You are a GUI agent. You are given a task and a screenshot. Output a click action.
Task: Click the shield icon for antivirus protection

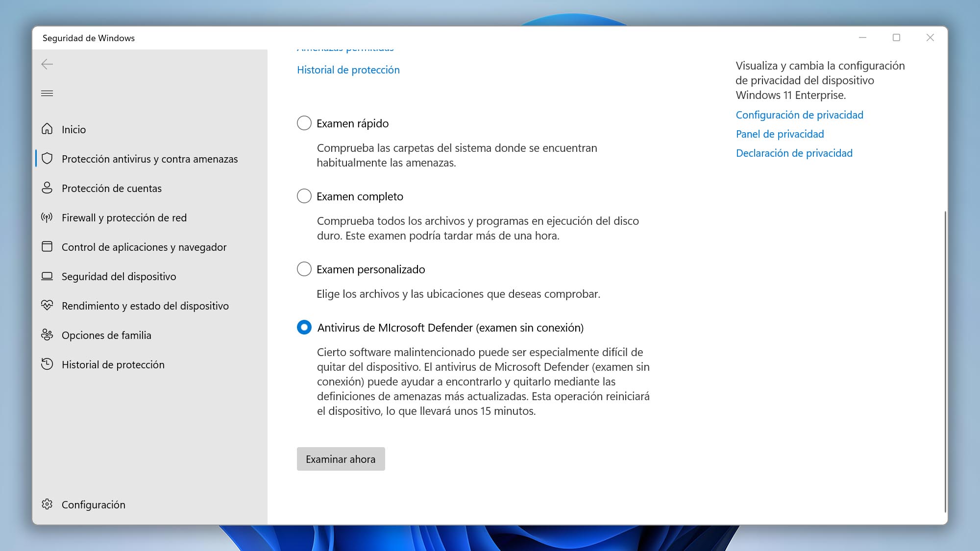click(47, 158)
